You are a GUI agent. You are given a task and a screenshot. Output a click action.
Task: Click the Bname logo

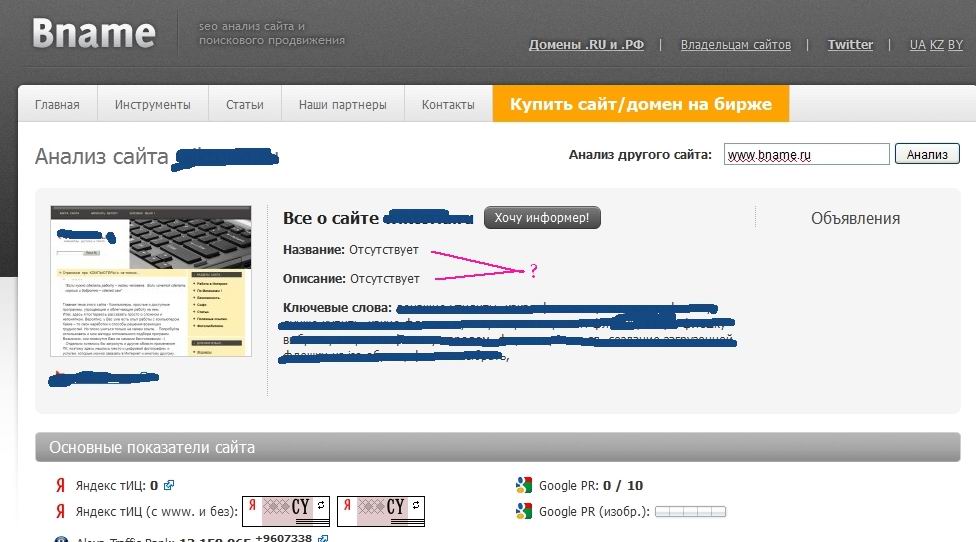click(93, 33)
